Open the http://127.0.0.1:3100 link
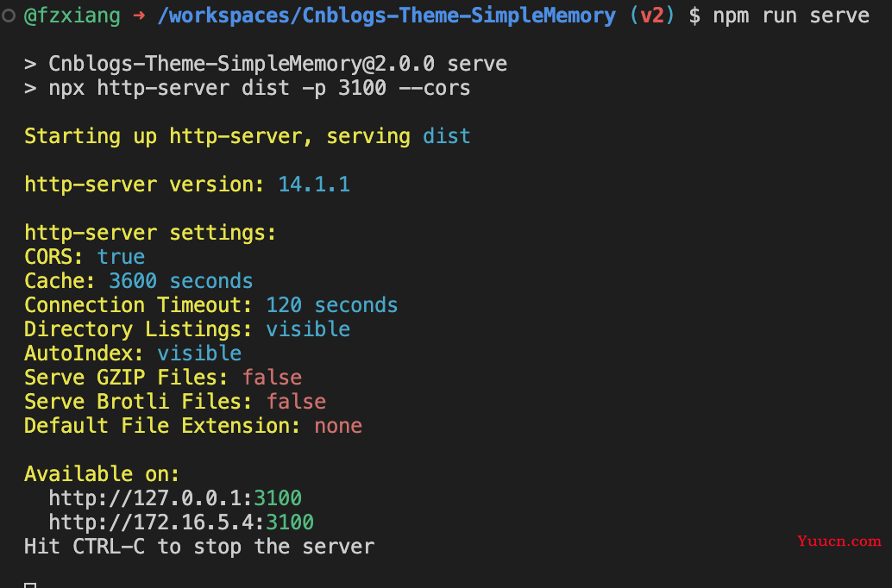This screenshot has height=588, width=892. click(x=175, y=498)
